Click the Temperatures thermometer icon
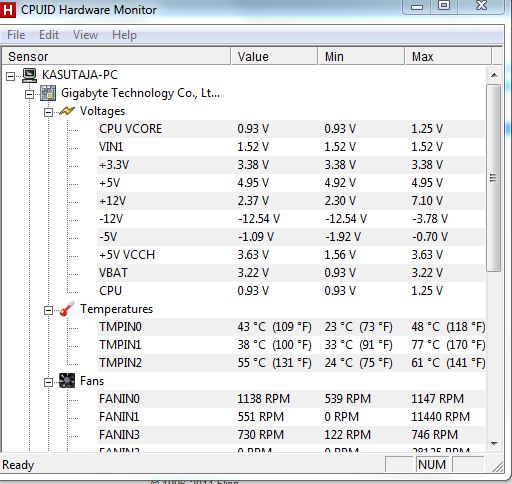This screenshot has width=512, height=484. (x=67, y=309)
